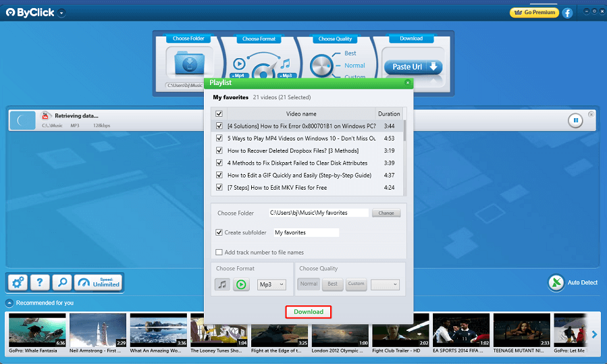The height and width of the screenshot is (364, 607).
Task: Turn the Choose Quality knob
Action: [x=321, y=66]
